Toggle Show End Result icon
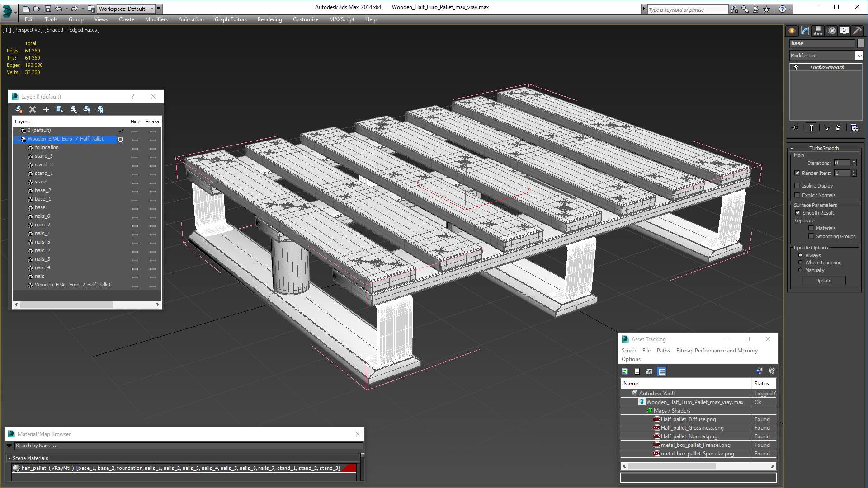 [811, 128]
